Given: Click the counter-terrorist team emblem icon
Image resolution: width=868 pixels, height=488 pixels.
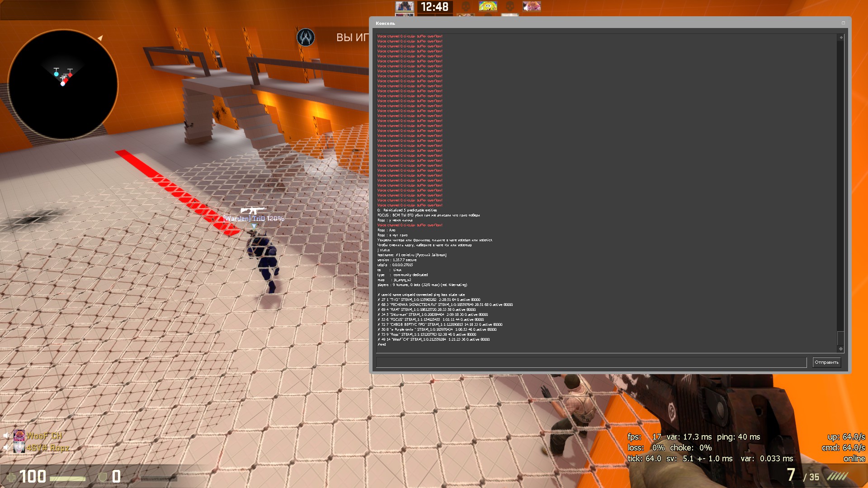Looking at the screenshot, I should click(x=306, y=37).
